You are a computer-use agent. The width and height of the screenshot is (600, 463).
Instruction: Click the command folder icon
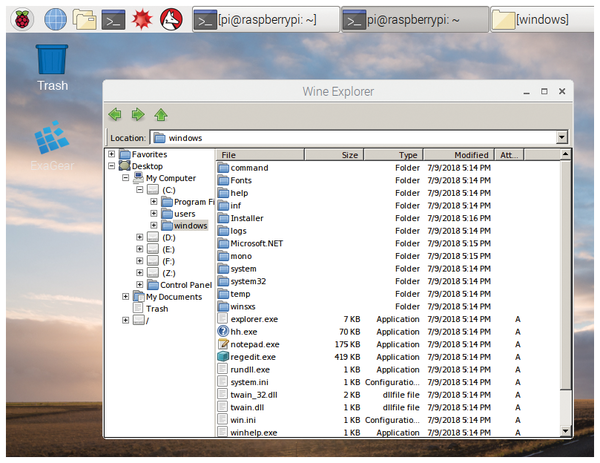point(223,168)
